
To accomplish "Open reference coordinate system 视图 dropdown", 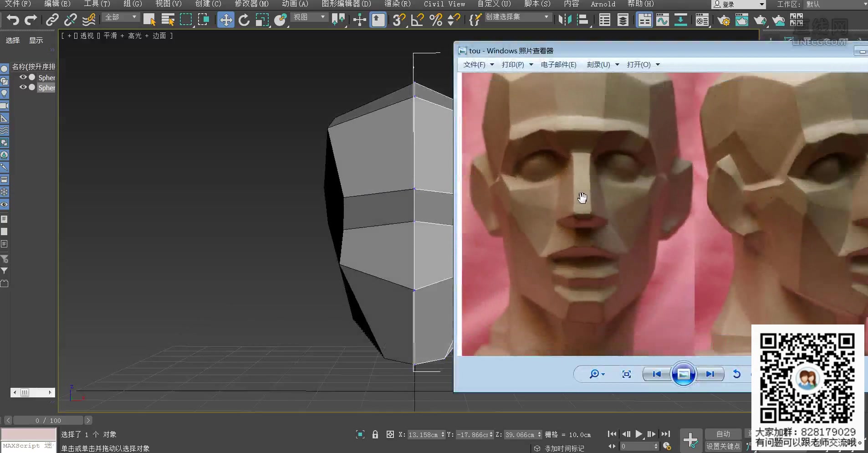I will click(309, 17).
